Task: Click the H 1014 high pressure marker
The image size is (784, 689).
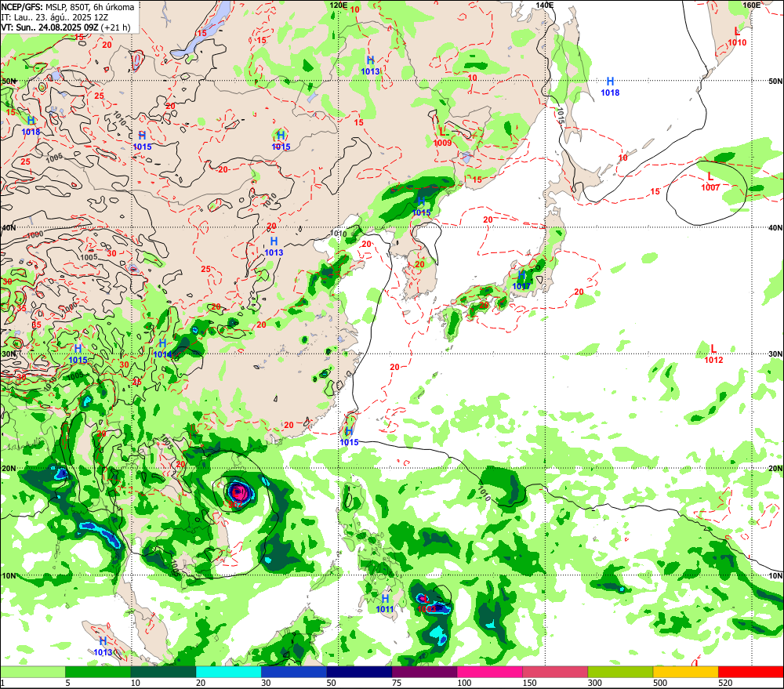Action: 162,349
